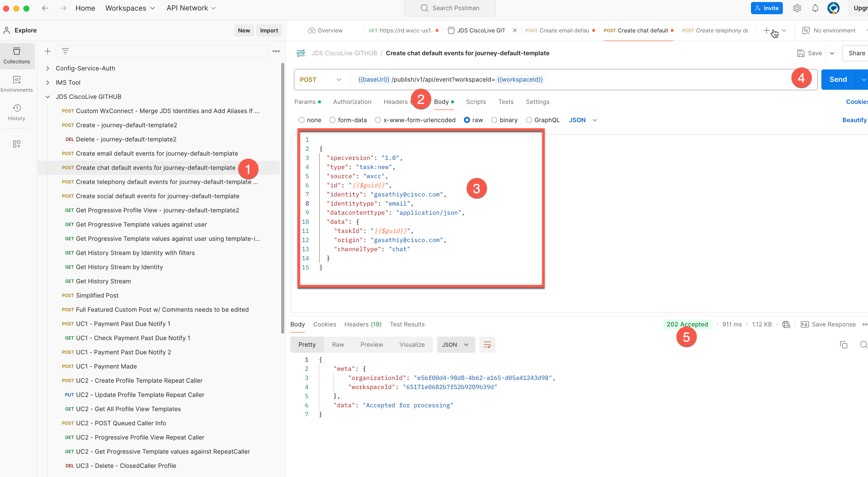Open the History sidebar panel
Image resolution: width=868 pixels, height=477 pixels.
click(x=16, y=112)
